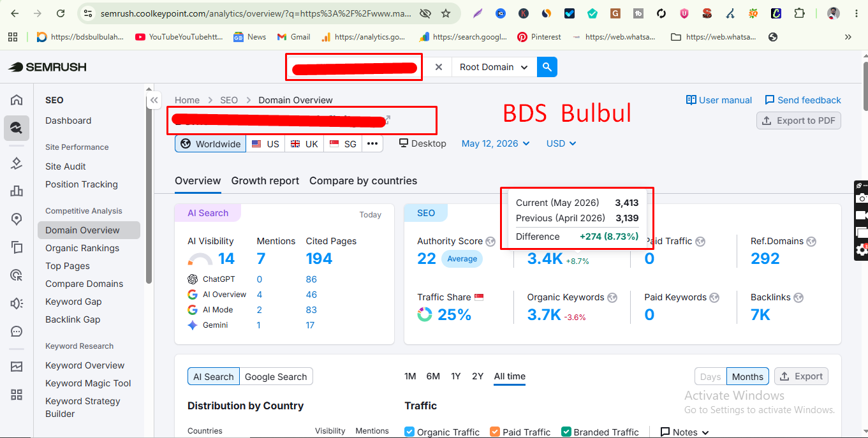Click the Home breadcrumb link
Image resolution: width=868 pixels, height=438 pixels.
point(187,100)
